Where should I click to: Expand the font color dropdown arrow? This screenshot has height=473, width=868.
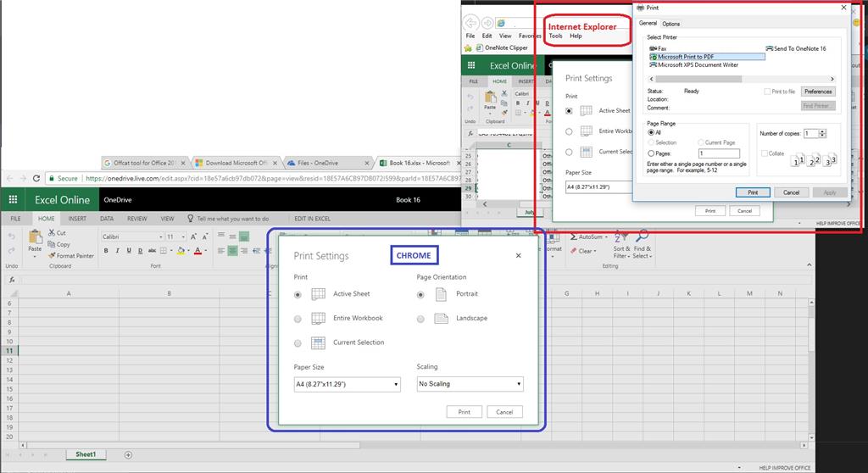pos(205,251)
